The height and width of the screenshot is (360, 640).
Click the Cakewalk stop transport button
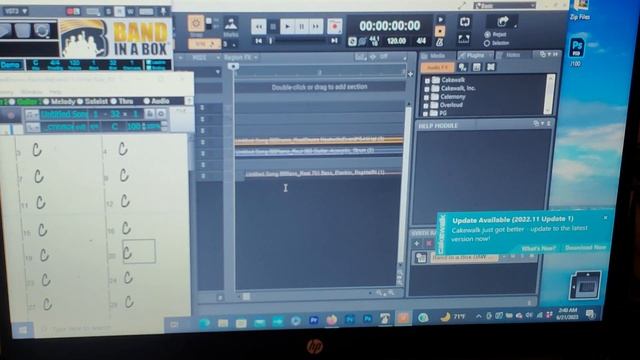click(x=273, y=27)
